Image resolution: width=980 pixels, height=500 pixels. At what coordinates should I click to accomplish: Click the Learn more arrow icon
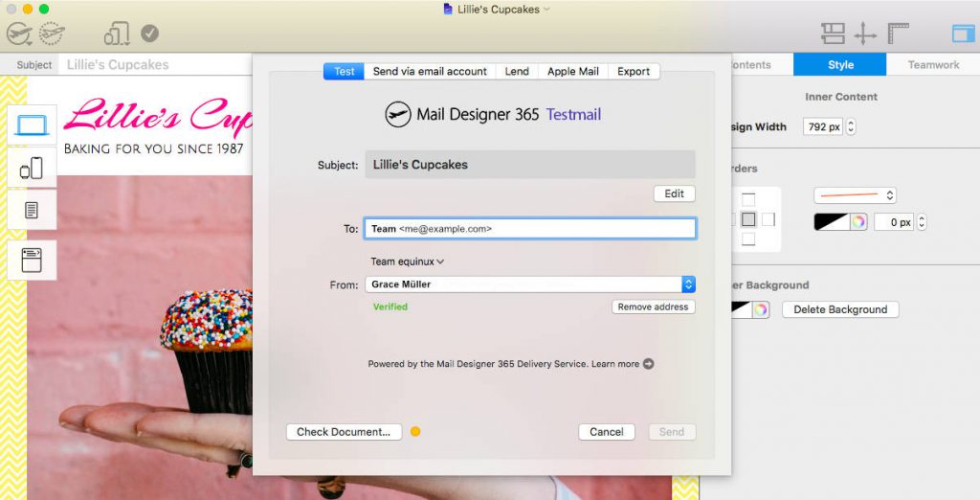[x=649, y=364]
